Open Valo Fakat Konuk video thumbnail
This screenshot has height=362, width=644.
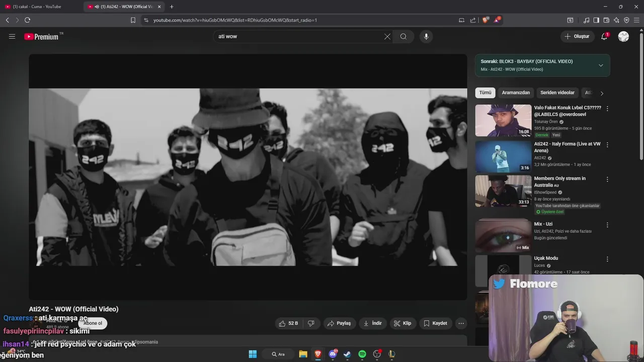pos(503,120)
